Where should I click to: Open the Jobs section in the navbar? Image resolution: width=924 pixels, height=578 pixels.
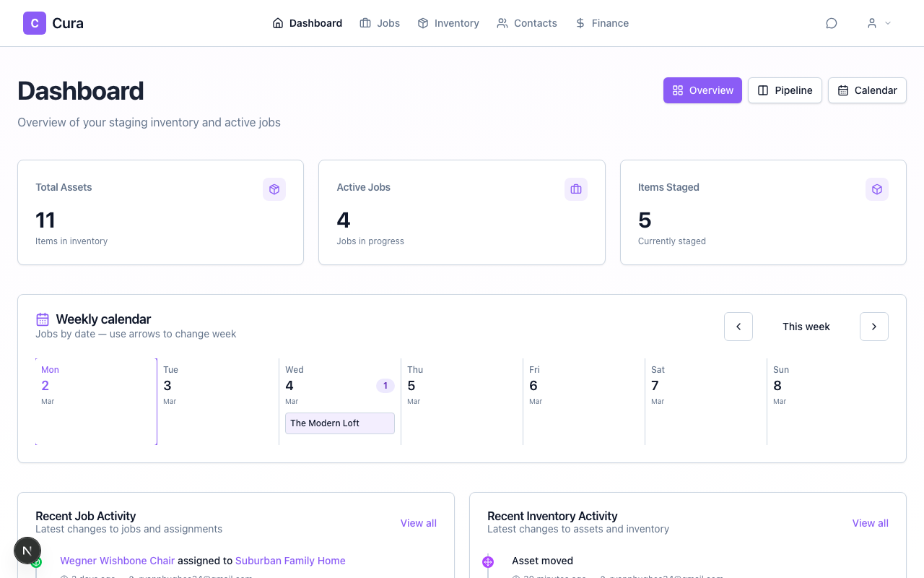[380, 22]
